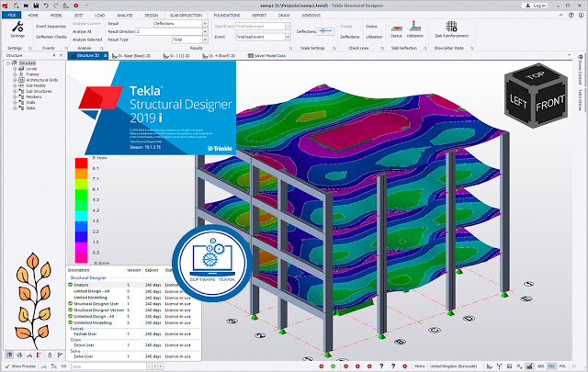588x372 pixels.
Task: Adjust the Deflections scale slider
Action: click(x=325, y=31)
